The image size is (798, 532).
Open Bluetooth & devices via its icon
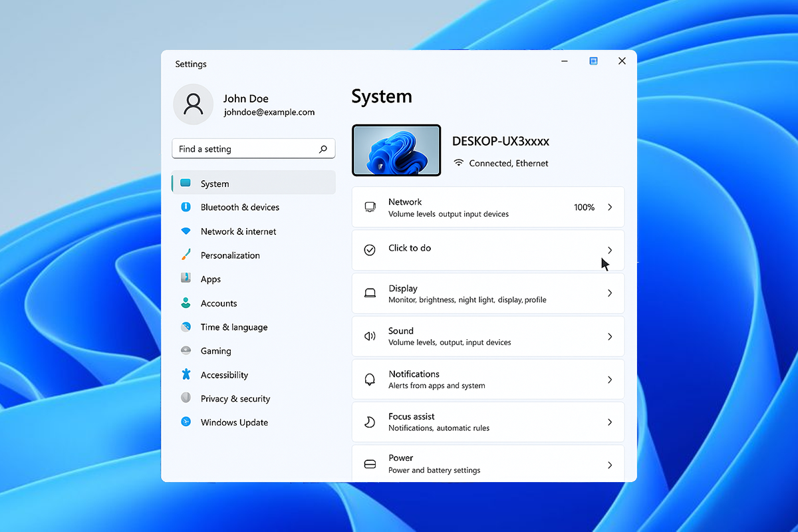pos(186,207)
